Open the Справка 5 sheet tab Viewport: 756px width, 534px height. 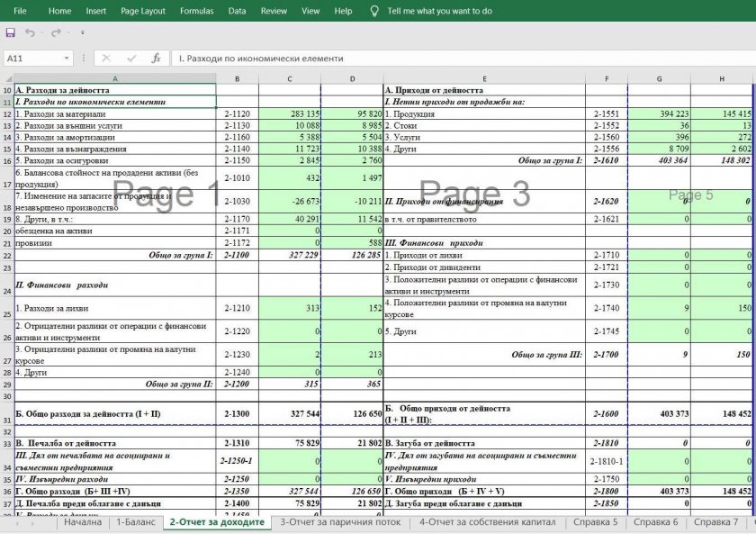pos(596,522)
